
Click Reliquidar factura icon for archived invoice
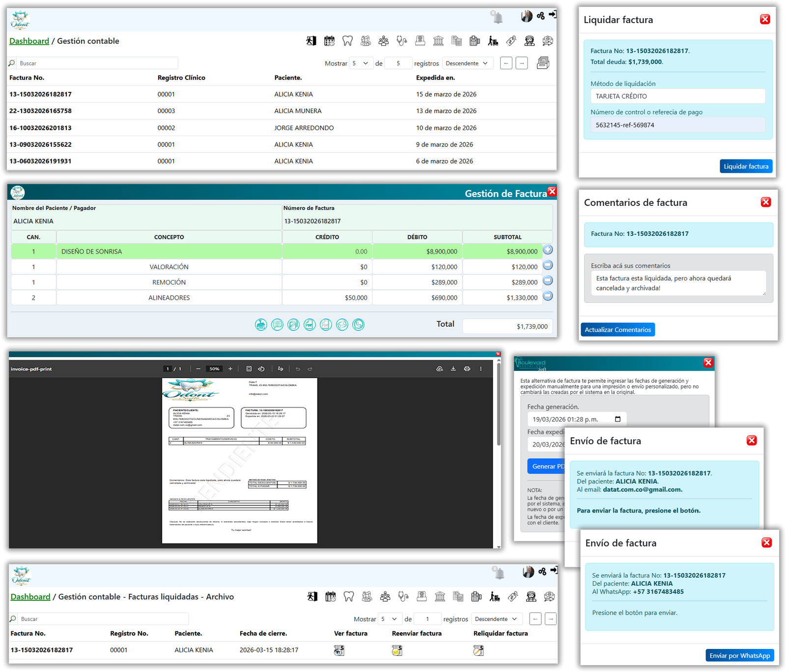pyautogui.click(x=478, y=650)
